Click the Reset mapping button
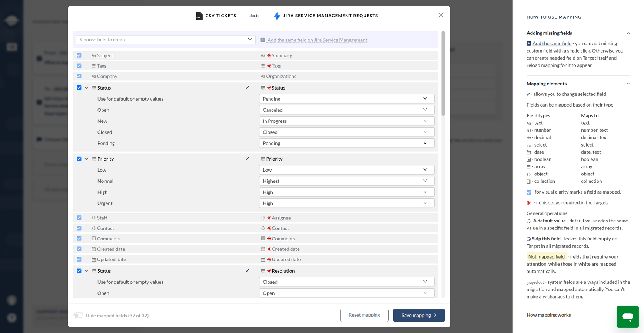 click(x=364, y=315)
